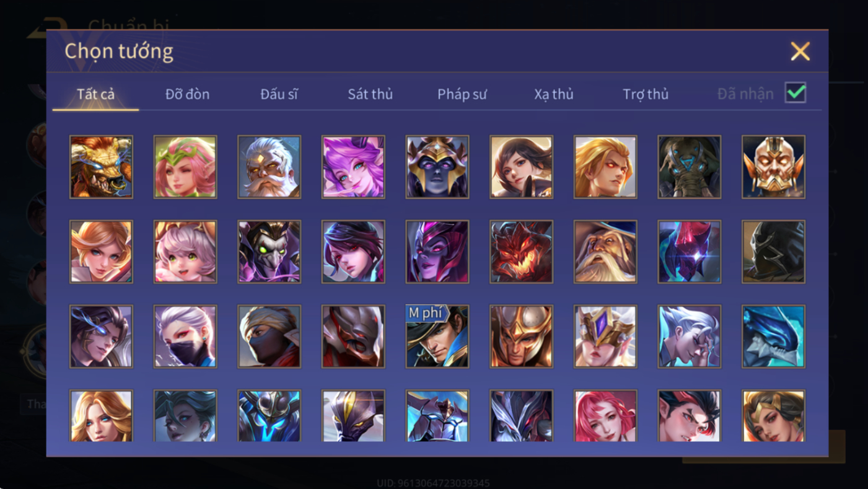Open the Sát thủ tab
The width and height of the screenshot is (868, 489).
tap(370, 94)
